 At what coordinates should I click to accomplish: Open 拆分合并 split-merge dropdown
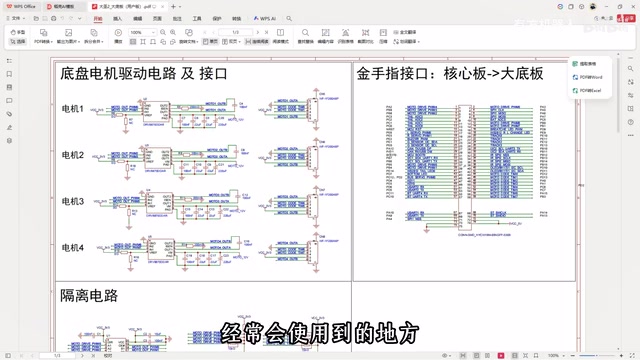click(93, 36)
